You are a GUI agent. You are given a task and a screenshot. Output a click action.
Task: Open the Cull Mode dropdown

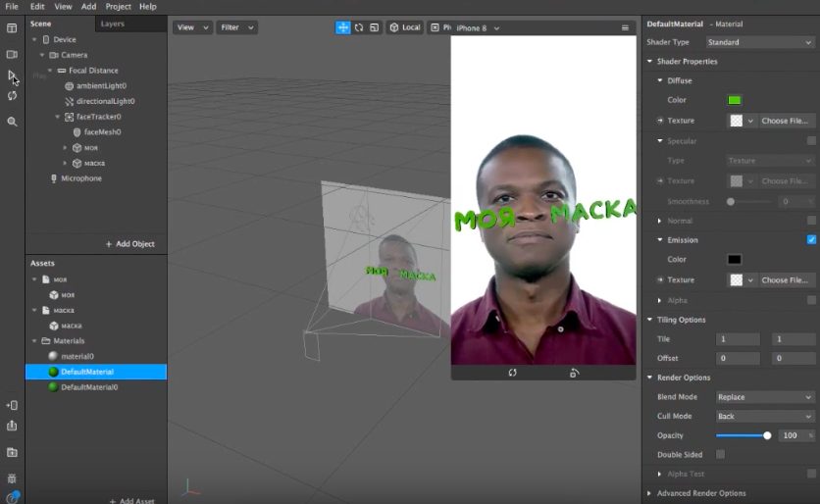pos(765,416)
